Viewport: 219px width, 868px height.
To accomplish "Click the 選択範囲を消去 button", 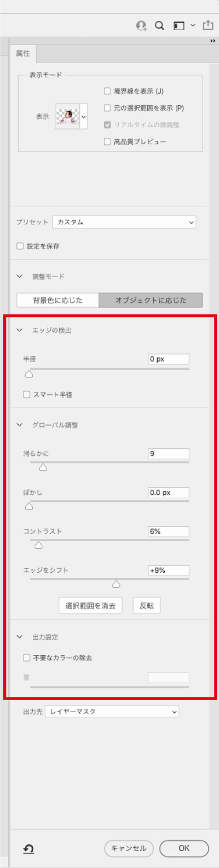I will pos(90,606).
